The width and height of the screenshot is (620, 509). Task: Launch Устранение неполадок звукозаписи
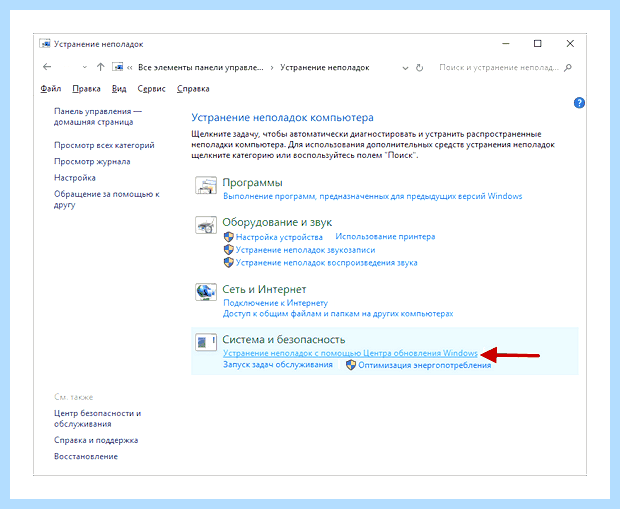[305, 250]
